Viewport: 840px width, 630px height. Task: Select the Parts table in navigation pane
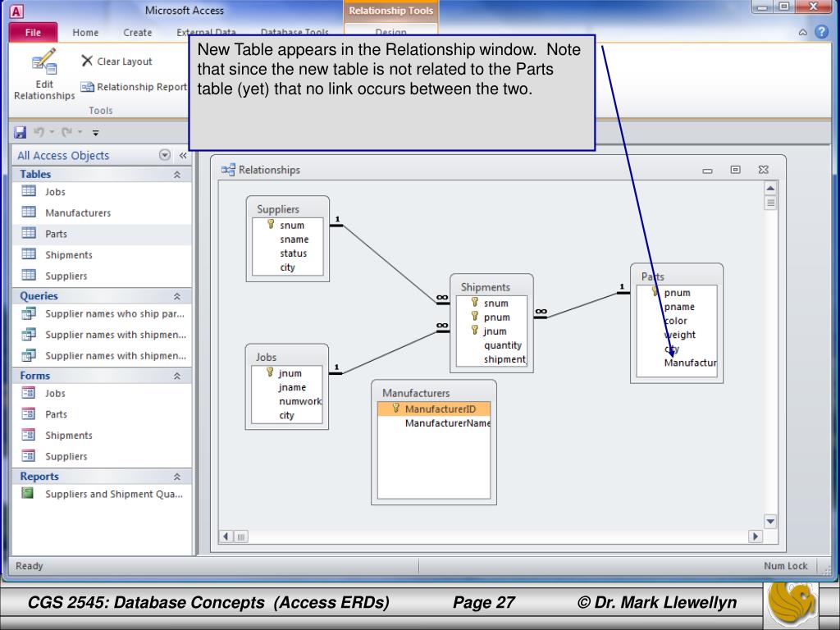pos(102,234)
